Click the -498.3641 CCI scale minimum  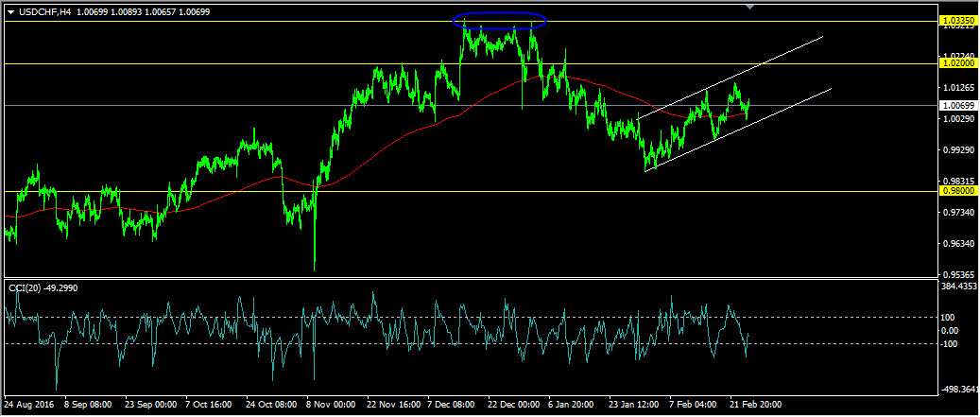tap(960, 390)
